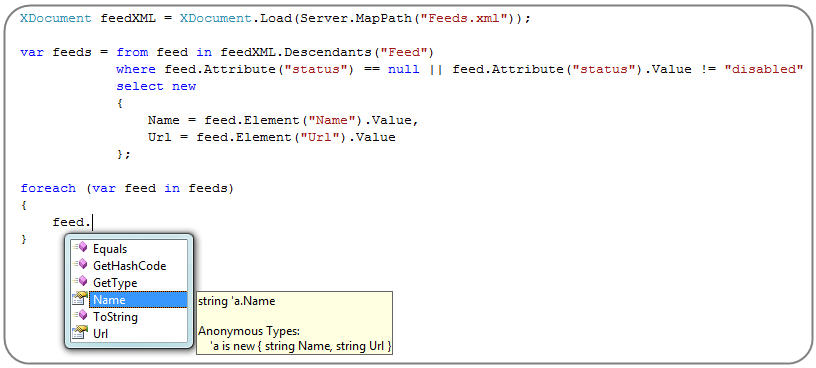Click the GetType method cube icon
The width and height of the screenshot is (816, 368).
(80, 282)
